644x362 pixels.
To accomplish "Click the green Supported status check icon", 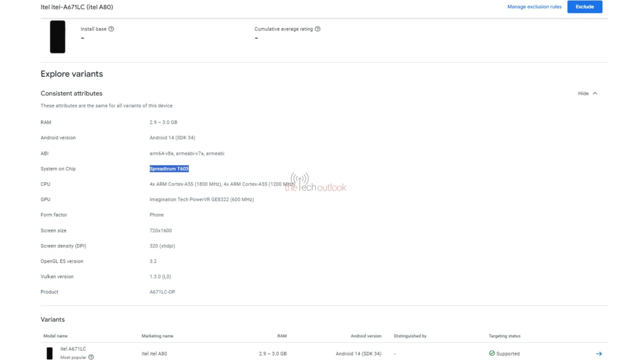I will click(x=492, y=354).
